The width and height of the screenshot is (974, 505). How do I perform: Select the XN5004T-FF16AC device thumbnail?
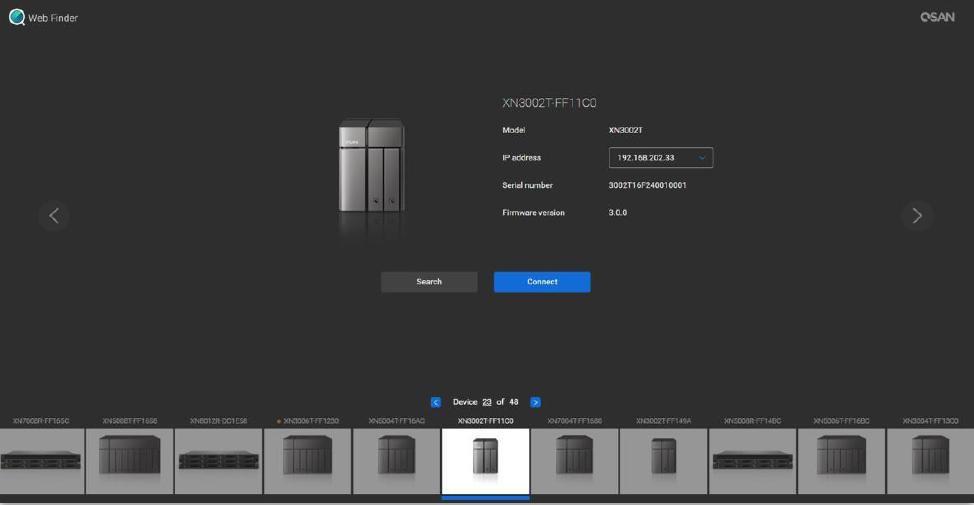click(x=396, y=460)
